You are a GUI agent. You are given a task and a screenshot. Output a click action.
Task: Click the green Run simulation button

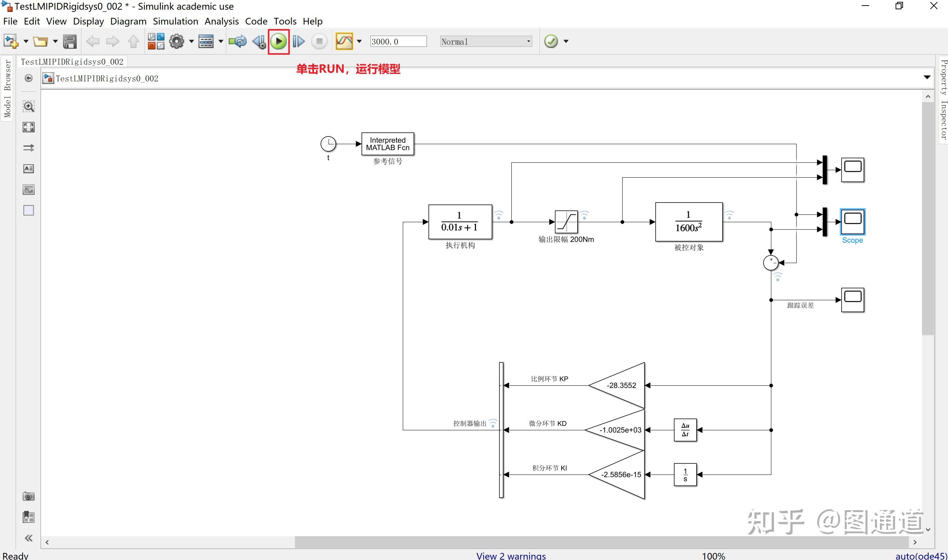click(x=278, y=42)
